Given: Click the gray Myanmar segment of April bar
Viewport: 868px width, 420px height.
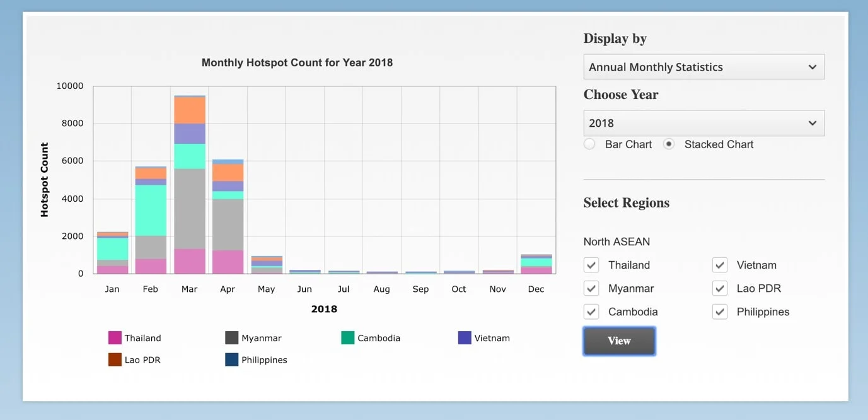Looking at the screenshot, I should 228,225.
